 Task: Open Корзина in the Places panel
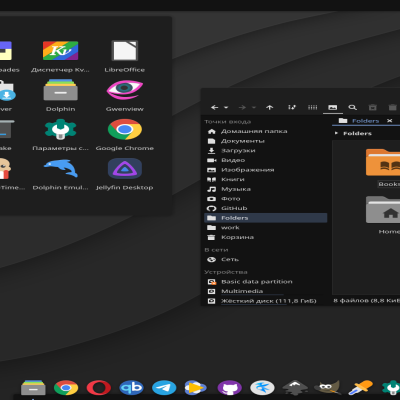click(x=265, y=237)
